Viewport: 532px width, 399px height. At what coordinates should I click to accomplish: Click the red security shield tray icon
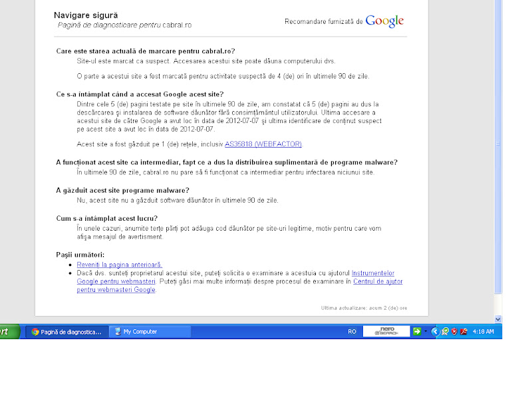coord(454,331)
